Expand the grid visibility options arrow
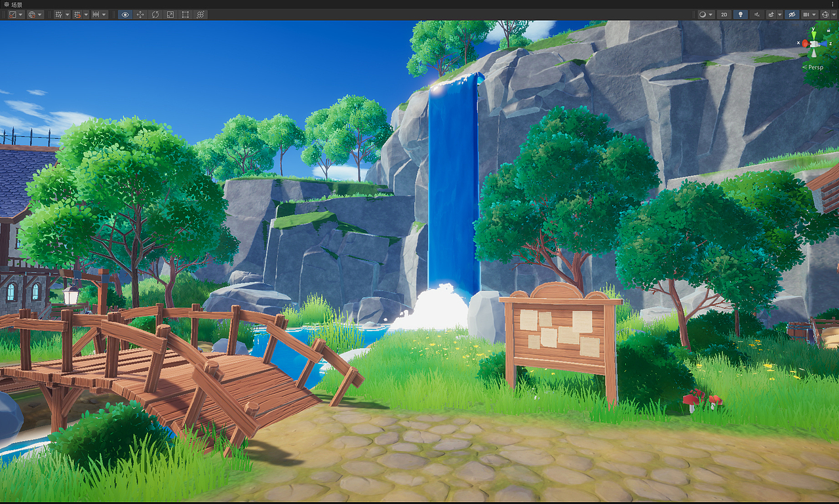The height and width of the screenshot is (504, 839). point(67,14)
